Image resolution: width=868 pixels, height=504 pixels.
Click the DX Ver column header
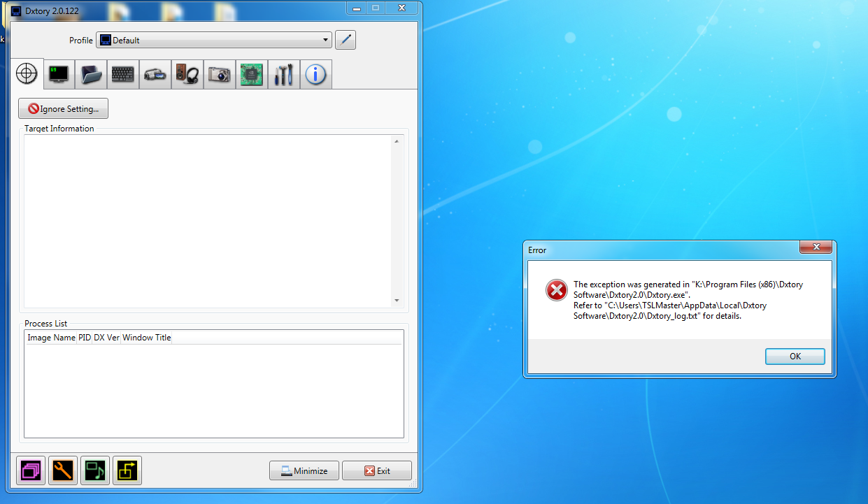pyautogui.click(x=106, y=338)
